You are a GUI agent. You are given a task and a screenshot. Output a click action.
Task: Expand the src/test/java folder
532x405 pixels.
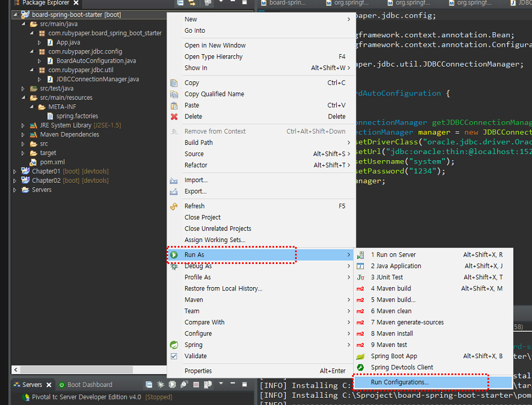click(x=23, y=89)
